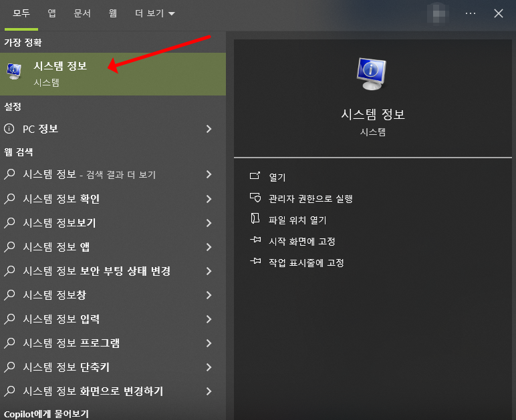The width and height of the screenshot is (516, 420).
Task: Expand chevron for 시스템 정보 입력
Action: (209, 319)
